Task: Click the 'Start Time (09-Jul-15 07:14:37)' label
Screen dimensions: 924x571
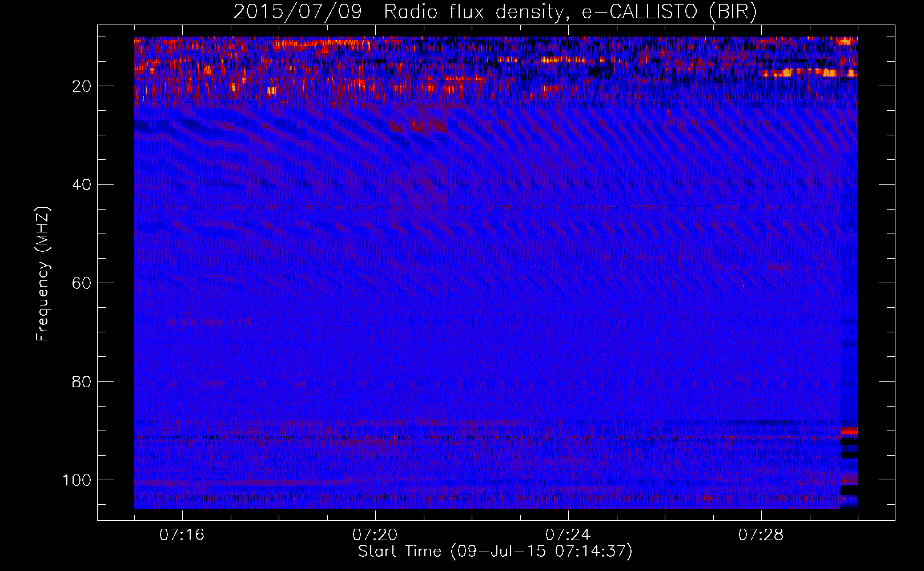Action: (495, 552)
